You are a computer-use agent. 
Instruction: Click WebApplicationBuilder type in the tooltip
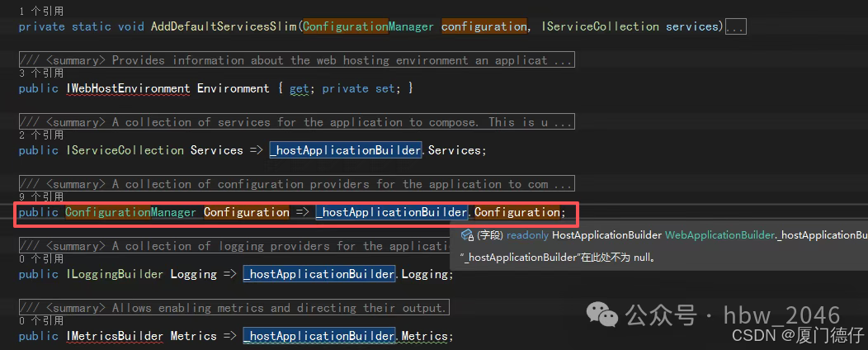pos(719,235)
